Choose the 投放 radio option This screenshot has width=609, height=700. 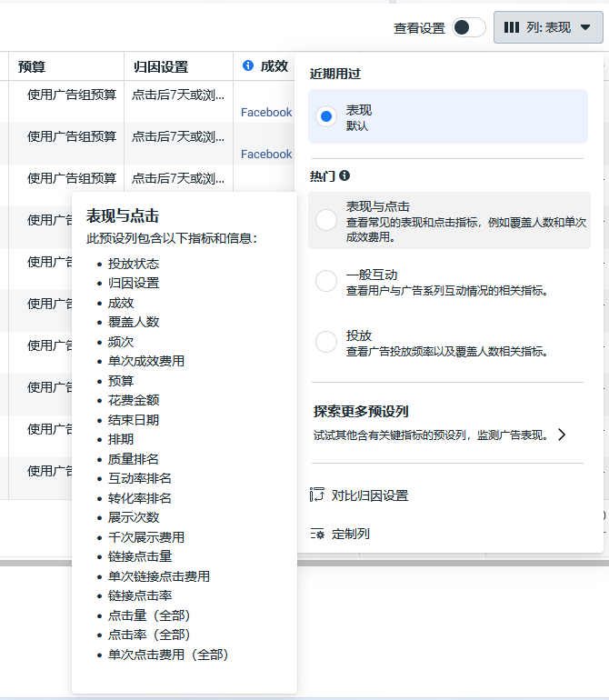point(326,342)
